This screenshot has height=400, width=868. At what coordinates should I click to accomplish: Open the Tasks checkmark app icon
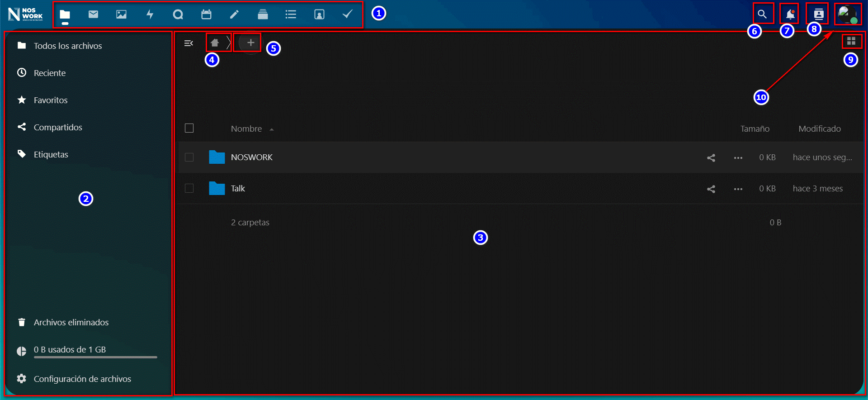click(347, 14)
